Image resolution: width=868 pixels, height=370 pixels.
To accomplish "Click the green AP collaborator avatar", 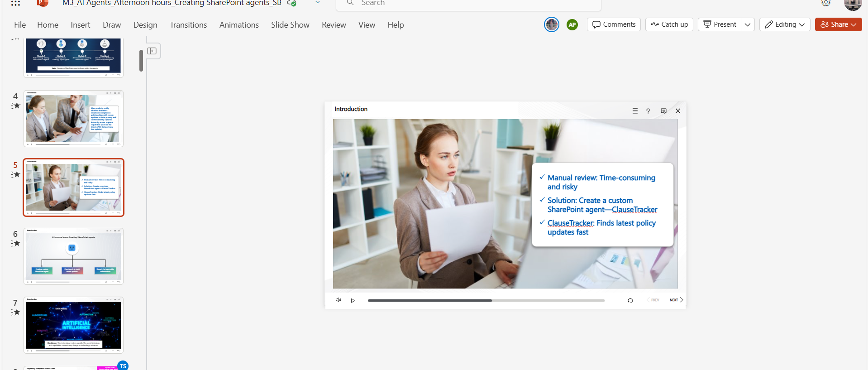I will click(572, 24).
